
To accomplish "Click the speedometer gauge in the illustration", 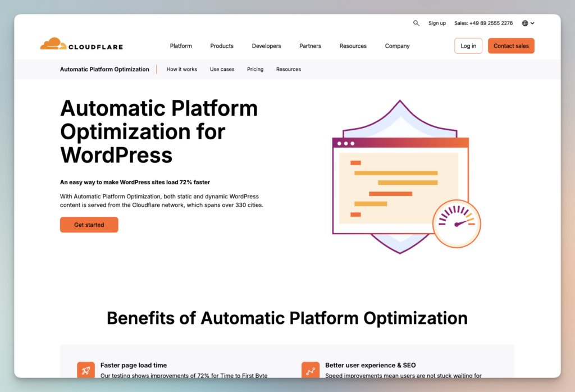I will point(457,224).
